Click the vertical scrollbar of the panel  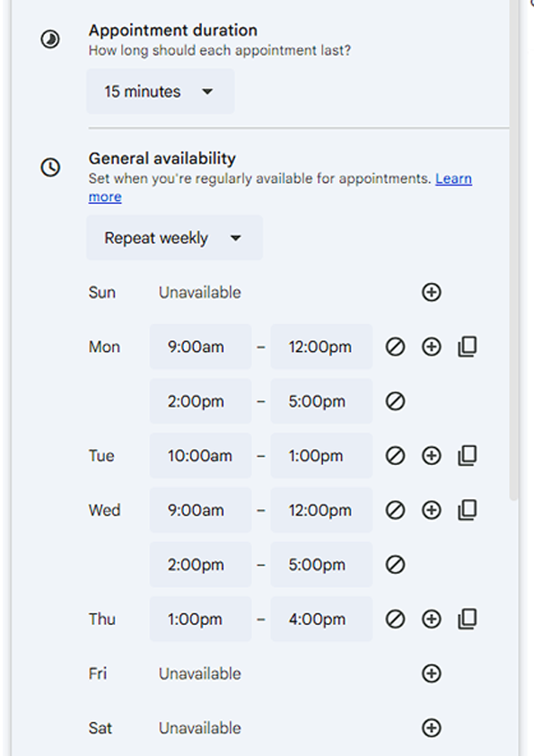514,251
